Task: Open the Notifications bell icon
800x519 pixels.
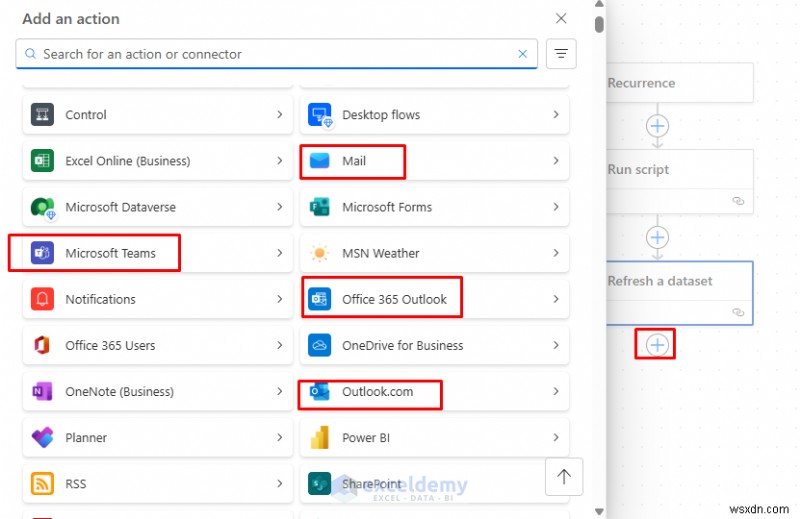Action: pos(42,299)
